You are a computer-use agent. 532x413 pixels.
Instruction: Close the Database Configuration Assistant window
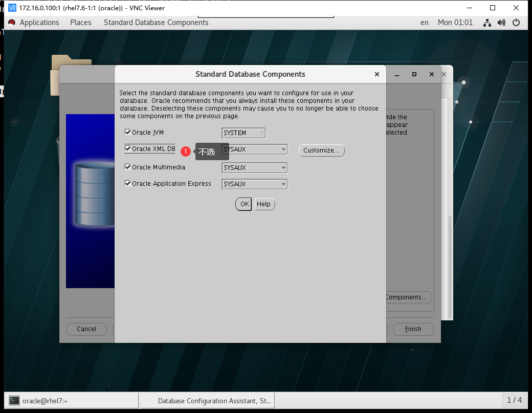[x=432, y=74]
